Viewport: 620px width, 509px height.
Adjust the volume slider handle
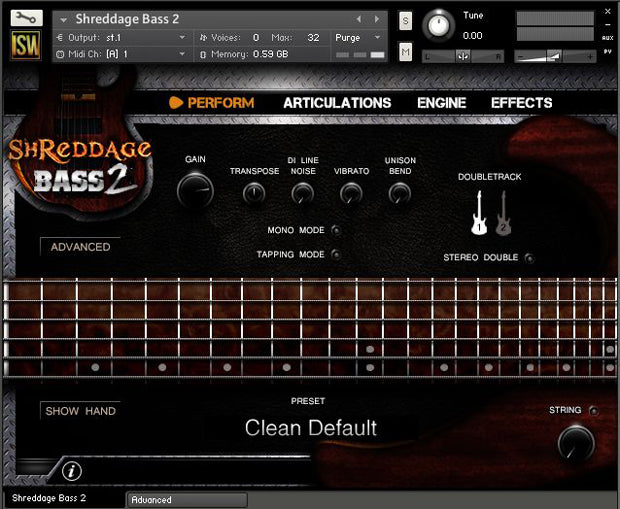[x=554, y=57]
